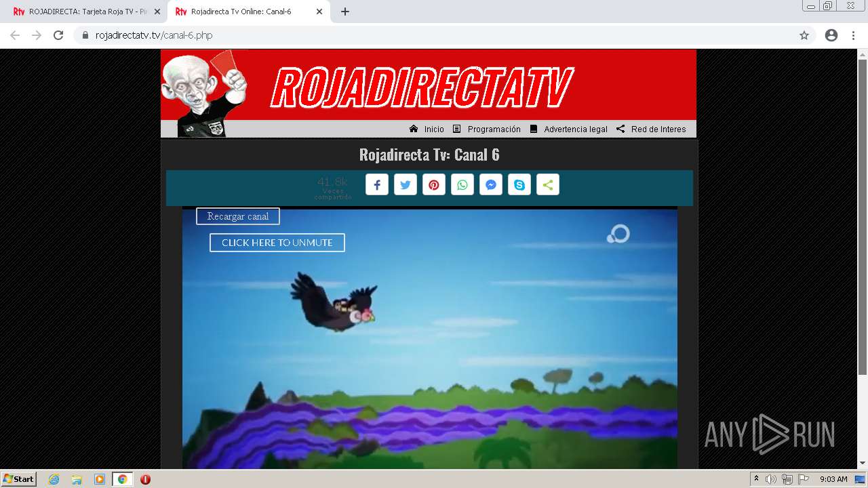This screenshot has height=488, width=868.
Task: Share page via Skype
Action: pos(519,185)
